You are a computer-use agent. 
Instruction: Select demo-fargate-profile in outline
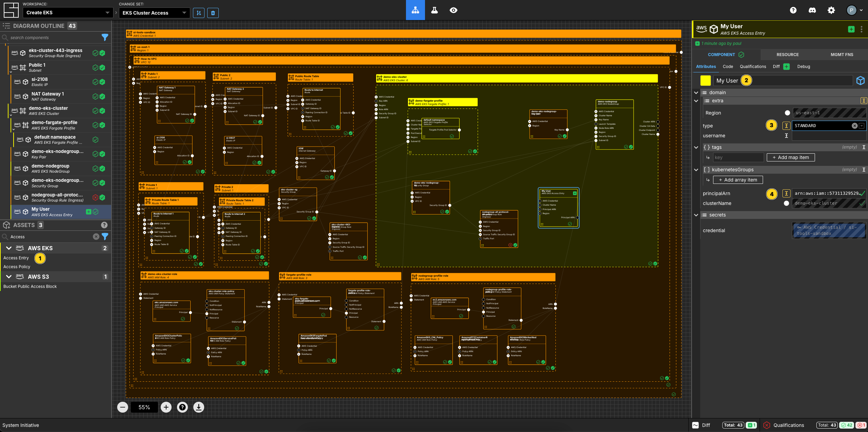pyautogui.click(x=61, y=125)
